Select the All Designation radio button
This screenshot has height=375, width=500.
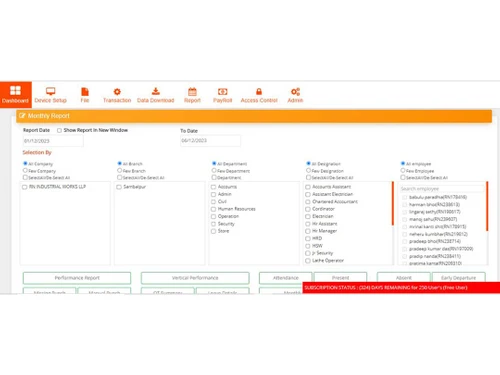(x=309, y=163)
